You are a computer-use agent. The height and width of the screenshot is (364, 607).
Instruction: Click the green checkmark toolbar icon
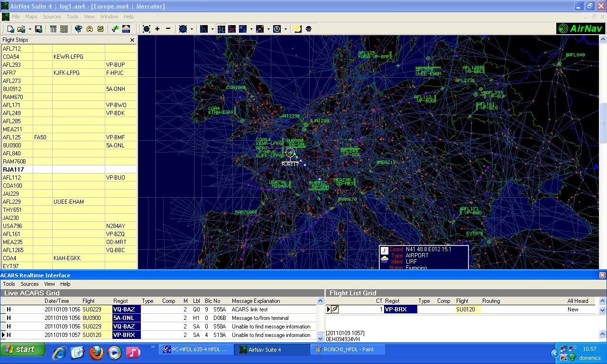[115, 29]
